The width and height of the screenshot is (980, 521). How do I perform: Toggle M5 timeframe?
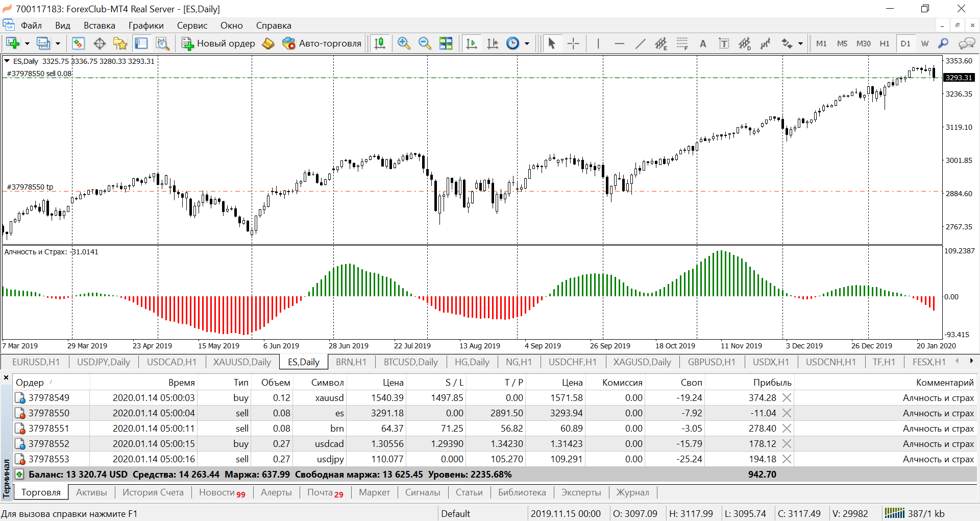pyautogui.click(x=842, y=43)
